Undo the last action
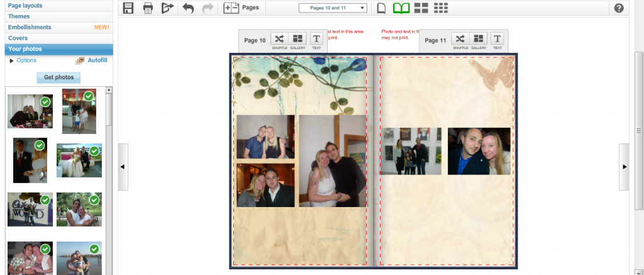The image size is (644, 275). [x=187, y=8]
